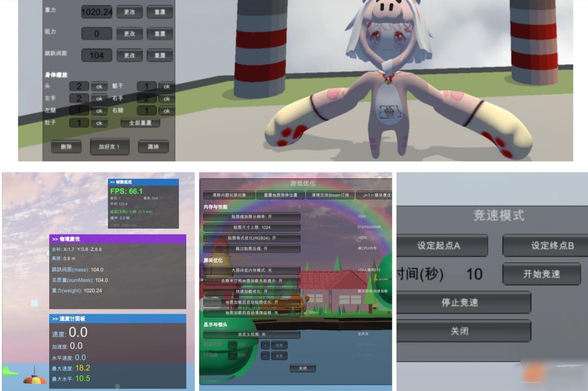This screenshot has width=588, height=391.
Task: Reset 阻力 with its 重置 button
Action: coord(160,34)
